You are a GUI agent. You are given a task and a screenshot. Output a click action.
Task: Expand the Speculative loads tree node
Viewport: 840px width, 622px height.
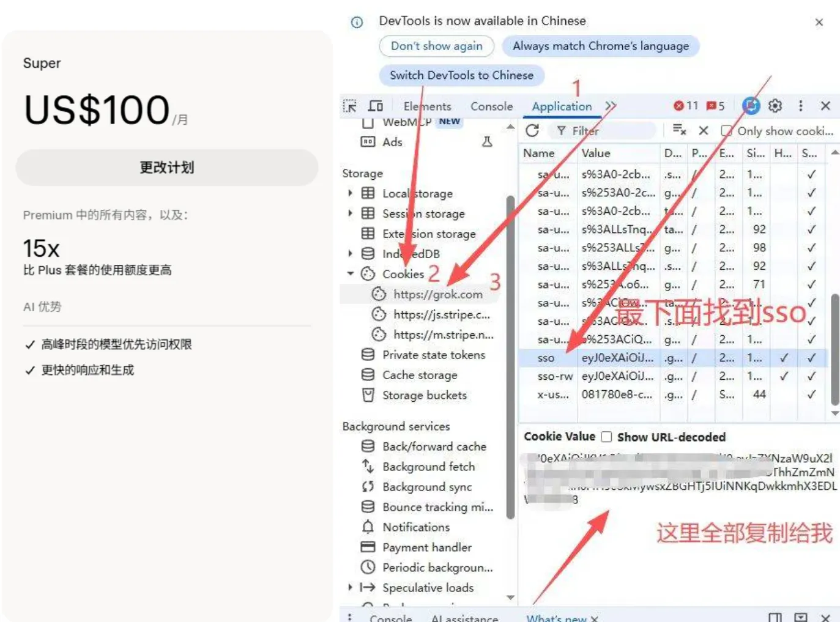(350, 587)
